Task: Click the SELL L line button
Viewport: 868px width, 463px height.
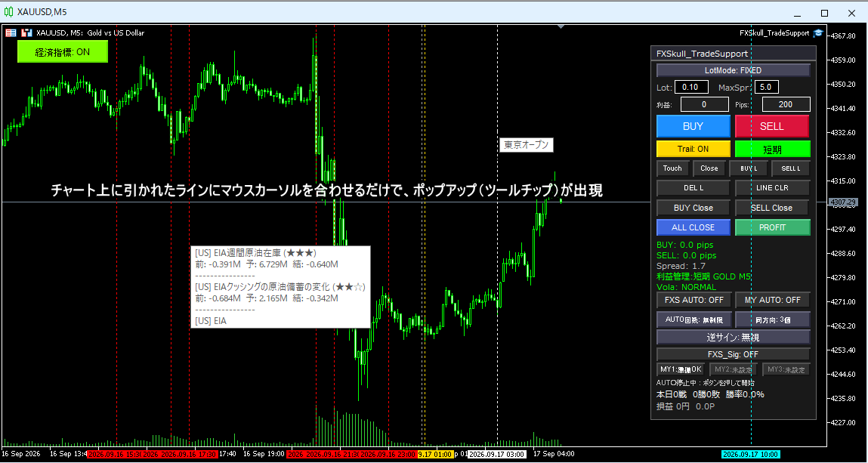Action: 790,168
